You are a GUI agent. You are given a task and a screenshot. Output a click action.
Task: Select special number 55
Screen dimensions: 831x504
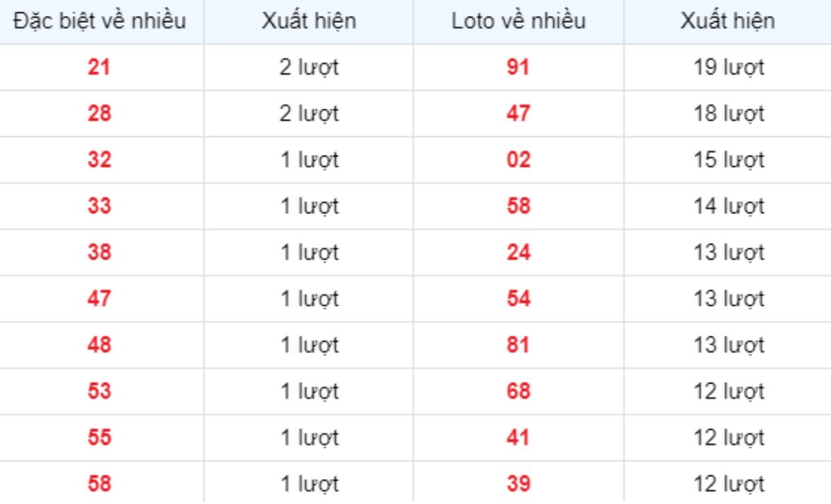[99, 438]
